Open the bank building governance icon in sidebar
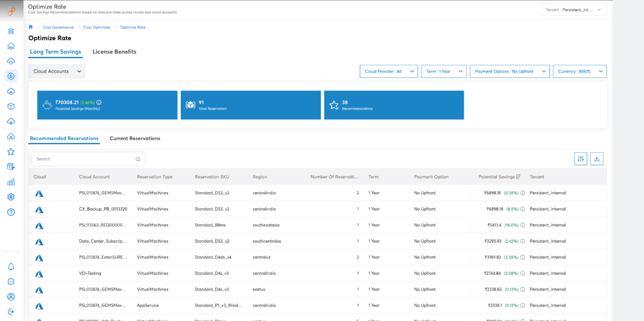The height and width of the screenshot is (321, 644). (11, 31)
